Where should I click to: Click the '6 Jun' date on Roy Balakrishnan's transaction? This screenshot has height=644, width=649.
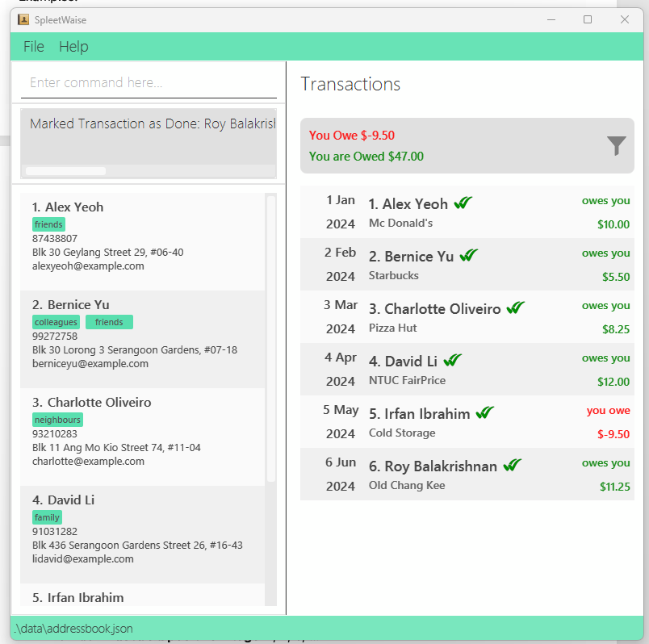340,462
